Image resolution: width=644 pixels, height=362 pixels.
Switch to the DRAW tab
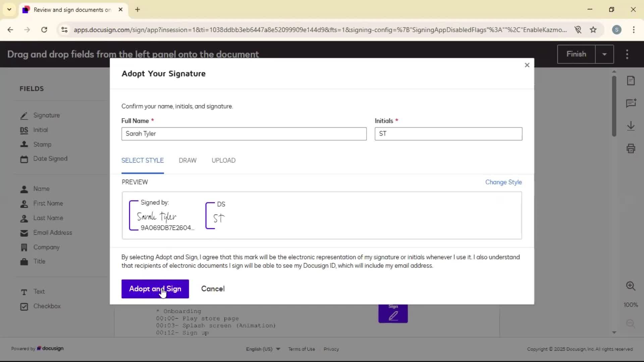click(187, 161)
